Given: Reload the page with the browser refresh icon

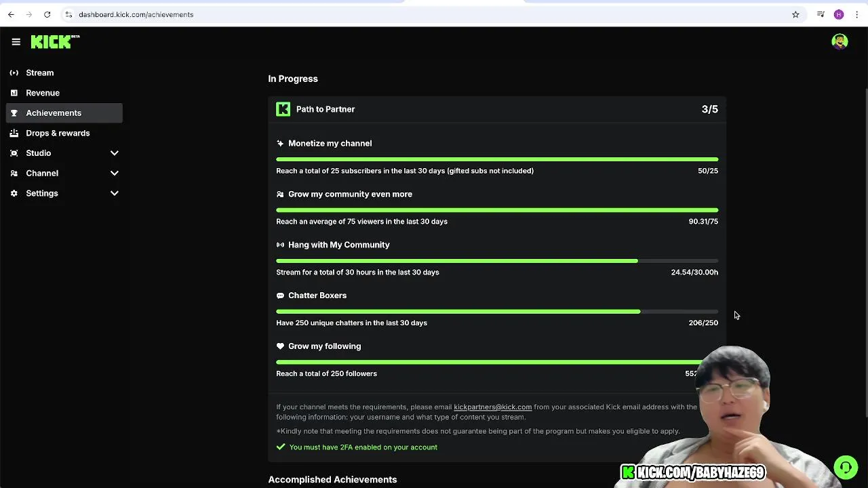Looking at the screenshot, I should tap(47, 14).
